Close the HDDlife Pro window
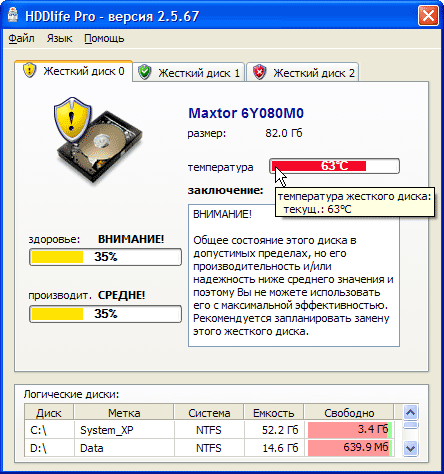Viewport: 444px width, 474px height. coord(428,16)
